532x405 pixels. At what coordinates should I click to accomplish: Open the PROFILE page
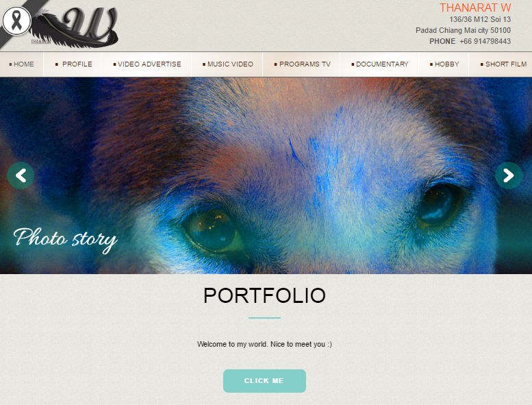[73, 64]
